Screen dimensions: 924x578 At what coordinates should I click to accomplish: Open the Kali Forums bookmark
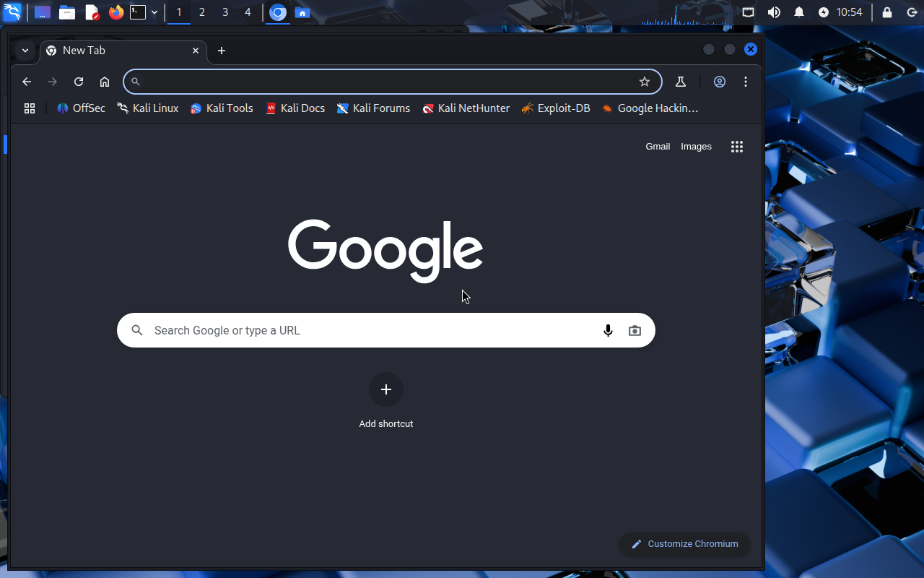(373, 108)
